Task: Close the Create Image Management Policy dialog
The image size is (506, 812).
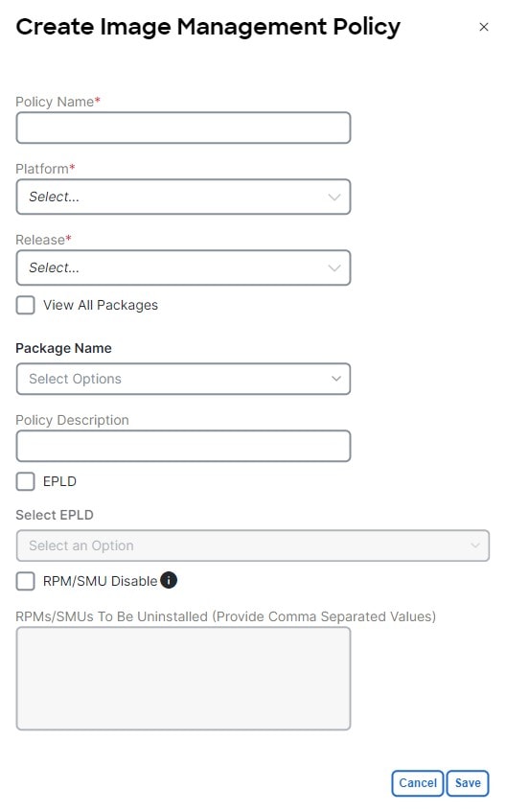Action: click(x=484, y=27)
